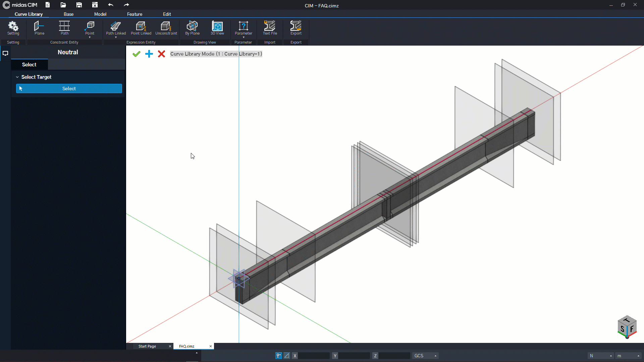Image resolution: width=644 pixels, height=362 pixels.
Task: Select the Unconstraint entity tool
Action: (166, 28)
